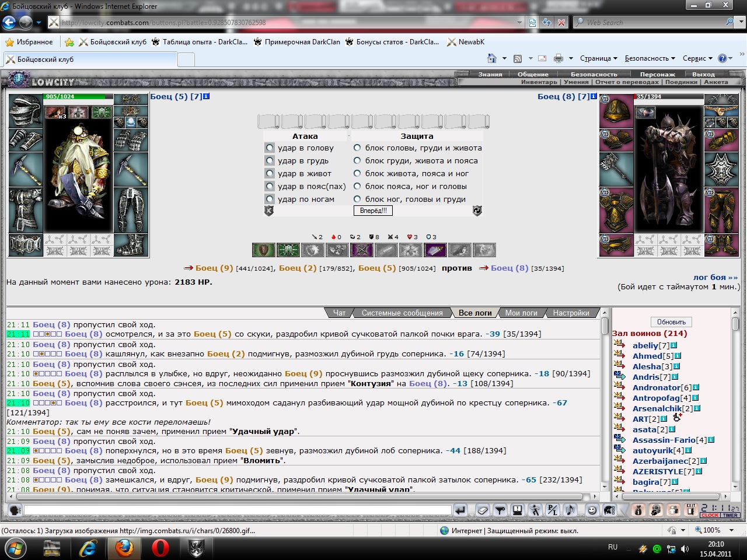Click the system messages computer icon
Screen dimensions: 747x560
point(518,510)
